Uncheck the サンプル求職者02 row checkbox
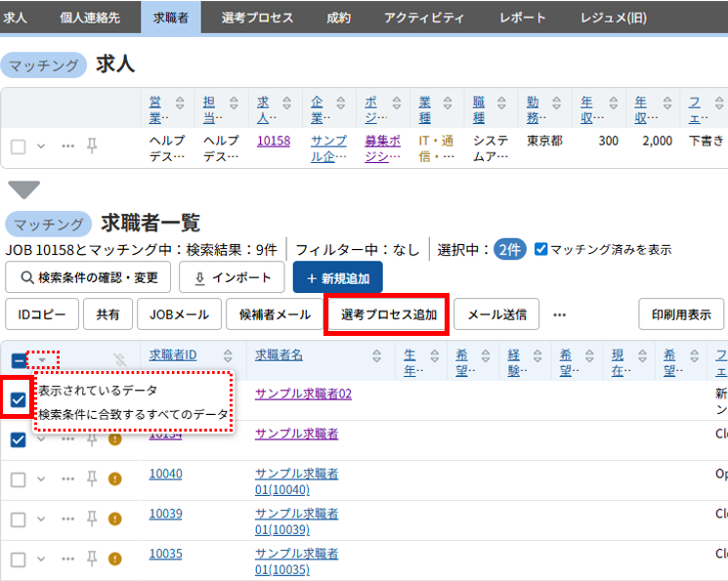This screenshot has height=581, width=728. [x=19, y=399]
